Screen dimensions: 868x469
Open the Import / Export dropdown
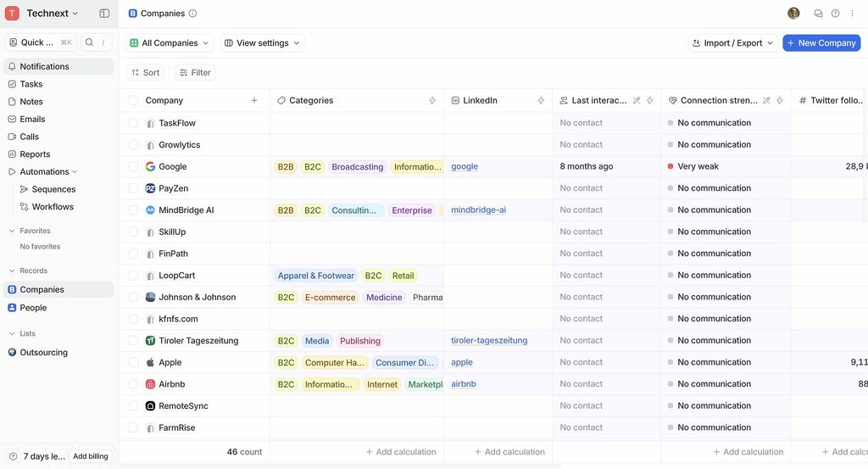point(732,42)
